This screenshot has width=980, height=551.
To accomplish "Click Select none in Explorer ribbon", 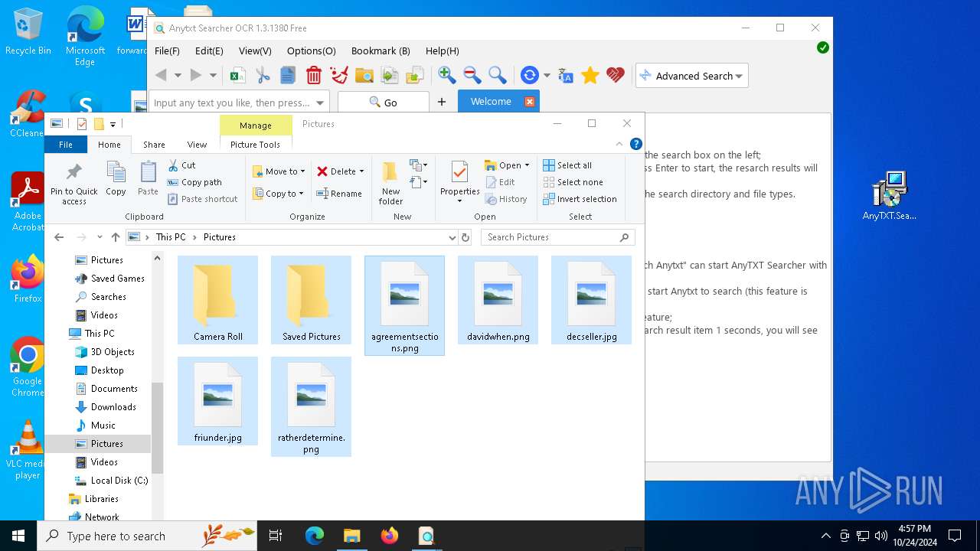I will pos(573,182).
